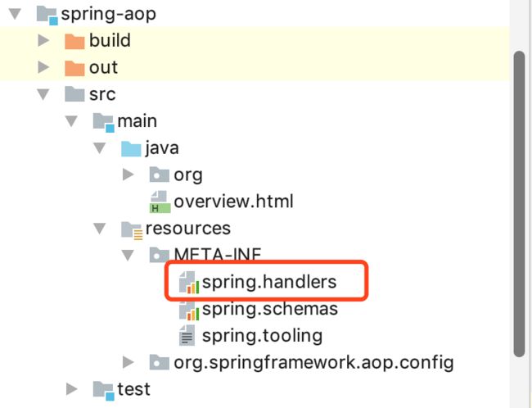Expand the out folder arrow
The height and width of the screenshot is (408, 532).
43,67
